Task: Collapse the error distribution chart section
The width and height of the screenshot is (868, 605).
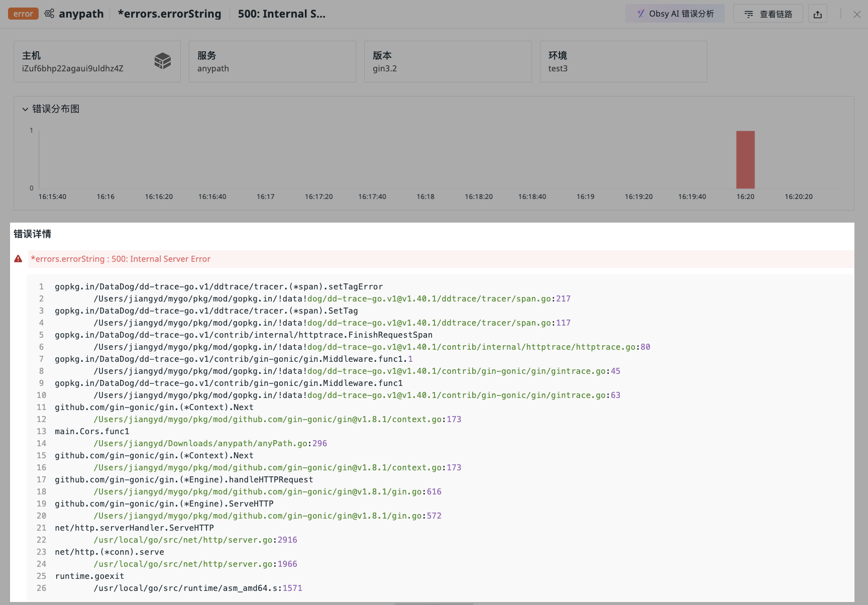Action: [25, 109]
